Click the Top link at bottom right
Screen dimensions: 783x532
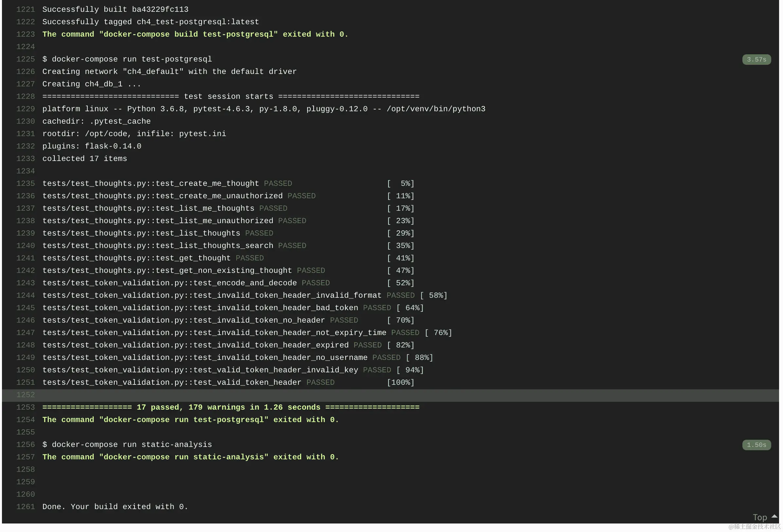click(x=760, y=517)
